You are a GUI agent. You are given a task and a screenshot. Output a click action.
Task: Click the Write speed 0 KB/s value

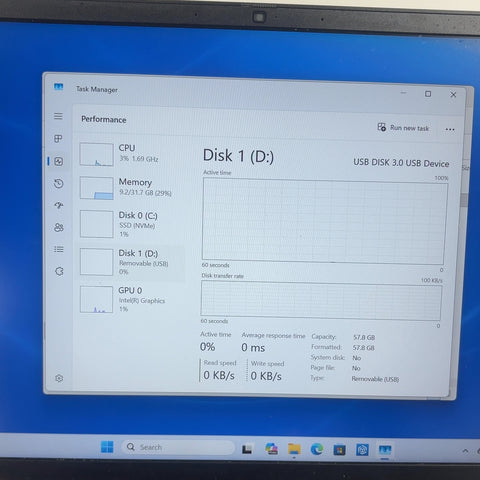coord(266,376)
